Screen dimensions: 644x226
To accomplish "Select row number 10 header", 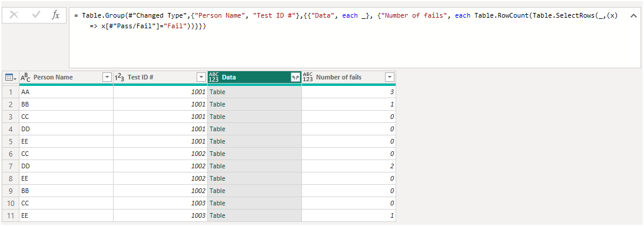I will 11,203.
